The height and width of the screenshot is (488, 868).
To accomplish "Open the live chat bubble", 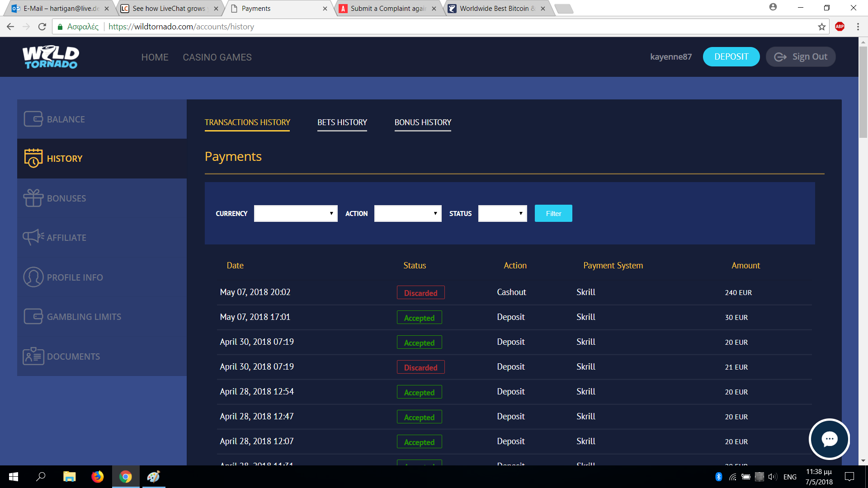I will pyautogui.click(x=829, y=439).
